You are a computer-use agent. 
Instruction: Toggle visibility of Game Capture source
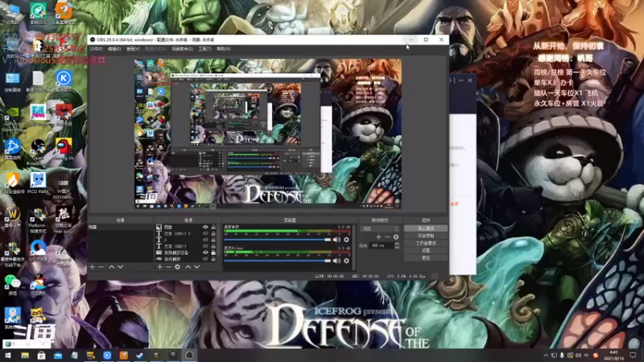coord(205,259)
